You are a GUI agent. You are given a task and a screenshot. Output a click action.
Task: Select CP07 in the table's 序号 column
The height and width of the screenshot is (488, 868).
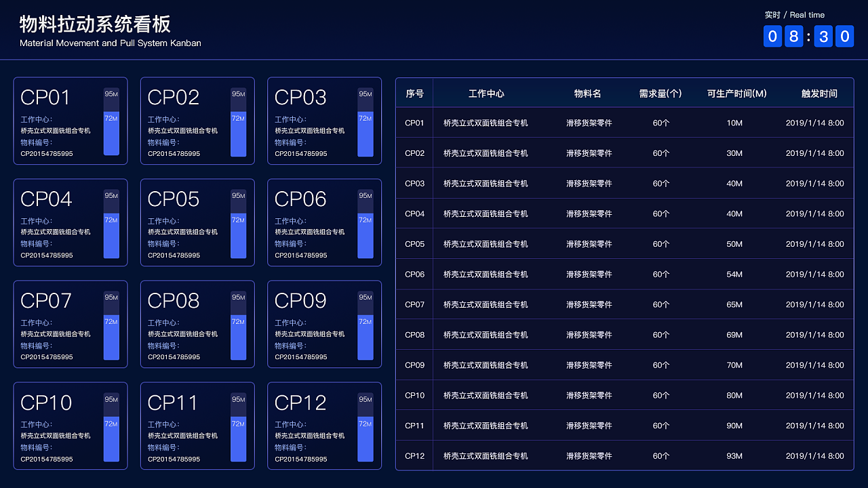414,304
